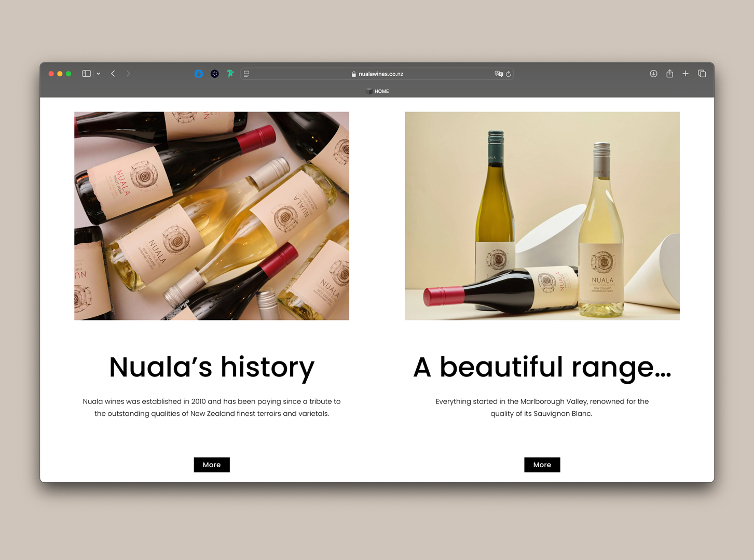Viewport: 754px width, 560px height.
Task: Open the dark round extension icon
Action: coord(214,74)
